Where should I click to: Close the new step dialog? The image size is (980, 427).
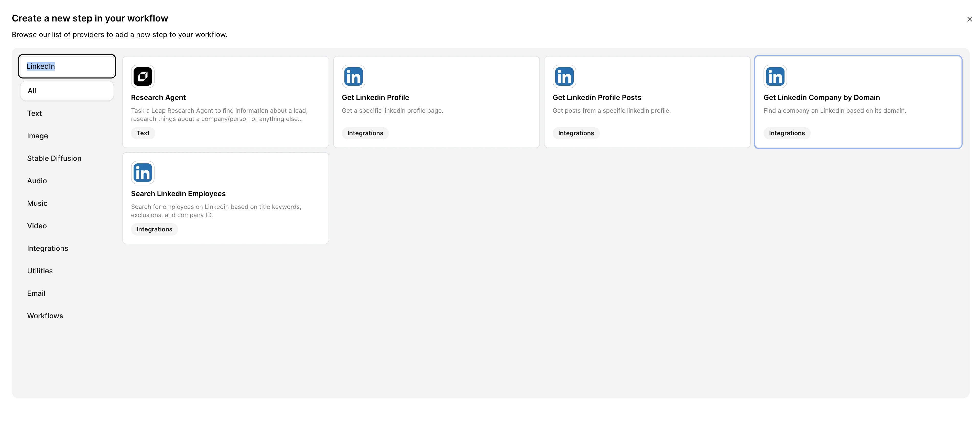(969, 19)
